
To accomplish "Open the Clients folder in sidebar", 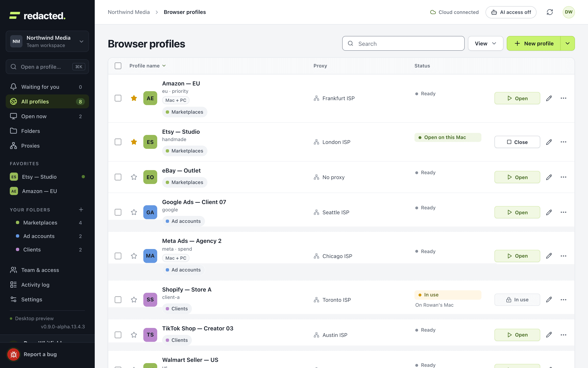I will pyautogui.click(x=47, y=250).
